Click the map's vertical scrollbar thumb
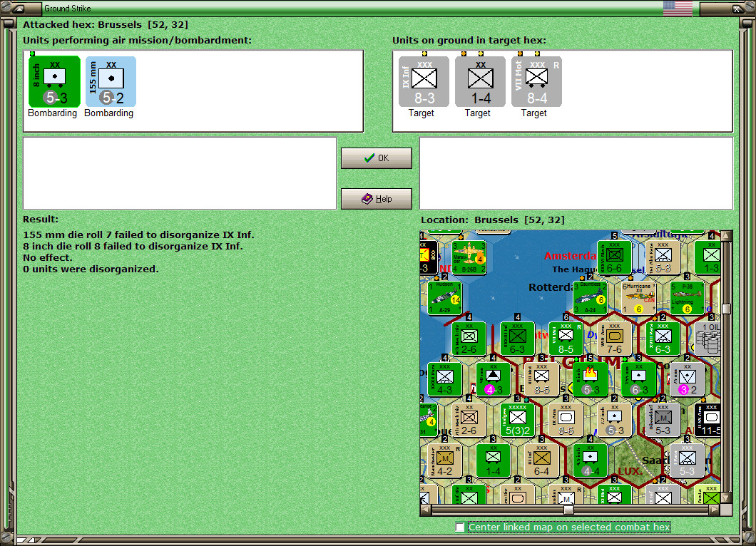Viewport: 756px width, 546px height. (x=727, y=309)
